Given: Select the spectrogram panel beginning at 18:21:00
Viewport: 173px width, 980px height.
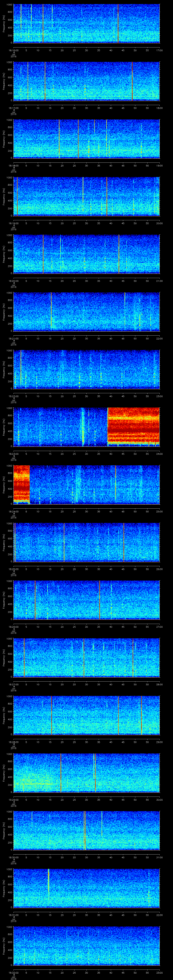Looking at the screenshot, I should pyautogui.click(x=86, y=312).
